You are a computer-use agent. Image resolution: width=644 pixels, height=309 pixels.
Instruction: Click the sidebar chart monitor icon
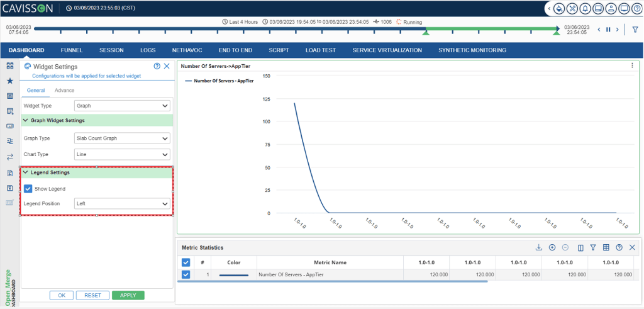(x=10, y=126)
